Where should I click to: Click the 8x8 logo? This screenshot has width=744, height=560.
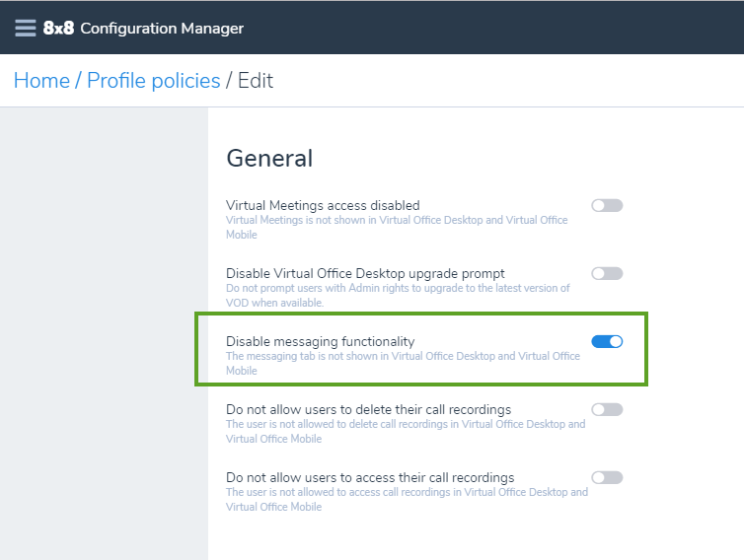click(x=58, y=28)
